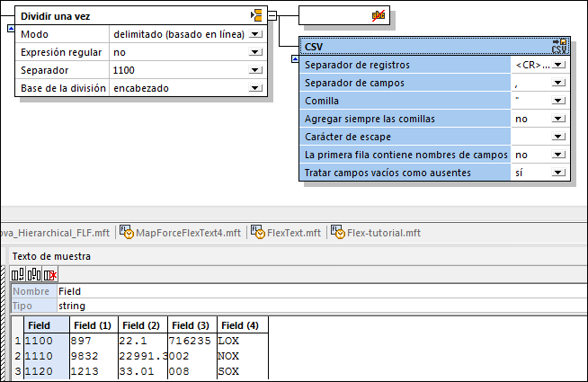Viewport: 588px width, 382px height.
Task: Click the Tratar campos vacíos como ausentes label
Action: [388, 173]
